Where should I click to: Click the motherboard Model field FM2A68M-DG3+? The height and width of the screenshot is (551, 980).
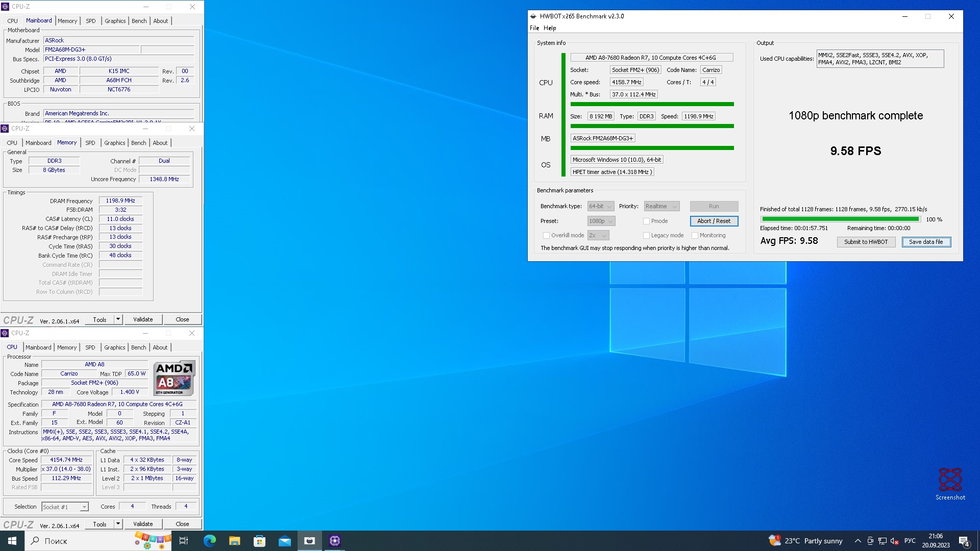pos(91,49)
